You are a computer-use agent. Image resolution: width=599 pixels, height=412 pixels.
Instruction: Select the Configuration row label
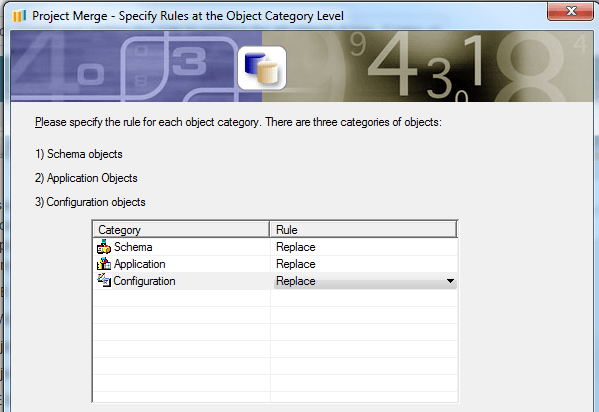144,281
